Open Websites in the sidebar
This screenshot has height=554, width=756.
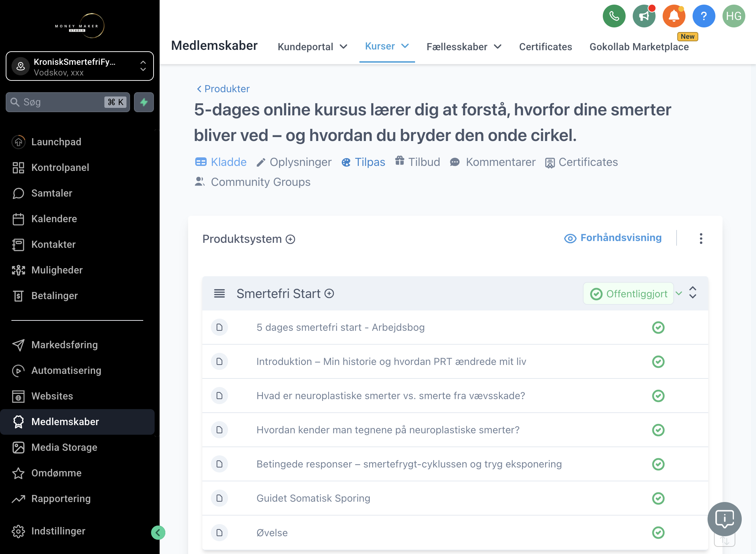(x=77, y=396)
